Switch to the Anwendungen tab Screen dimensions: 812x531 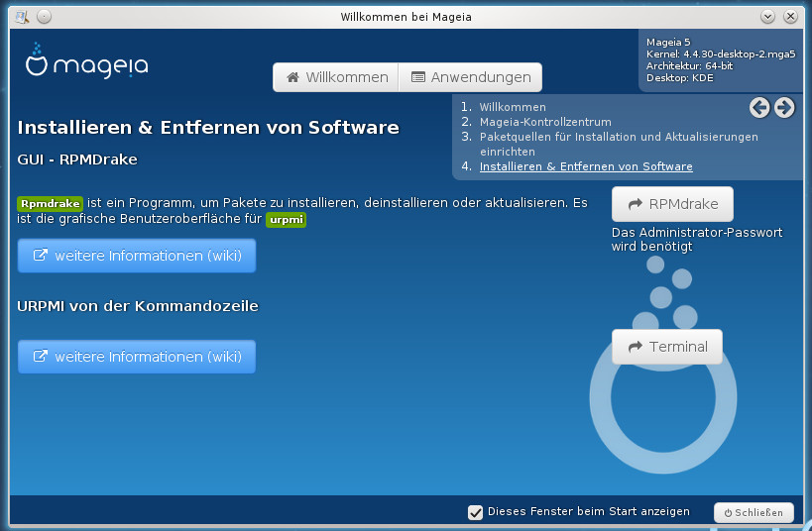[x=470, y=77]
